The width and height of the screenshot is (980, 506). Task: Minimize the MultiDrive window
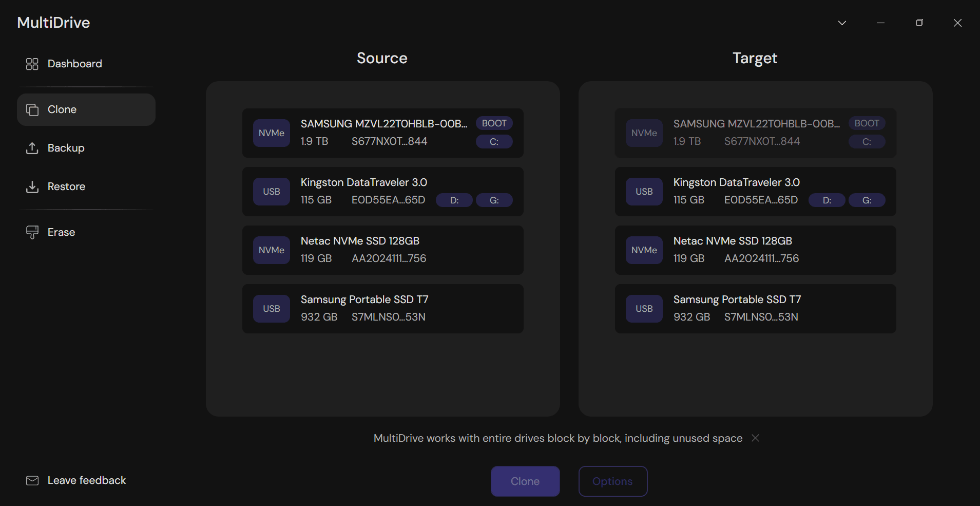880,23
